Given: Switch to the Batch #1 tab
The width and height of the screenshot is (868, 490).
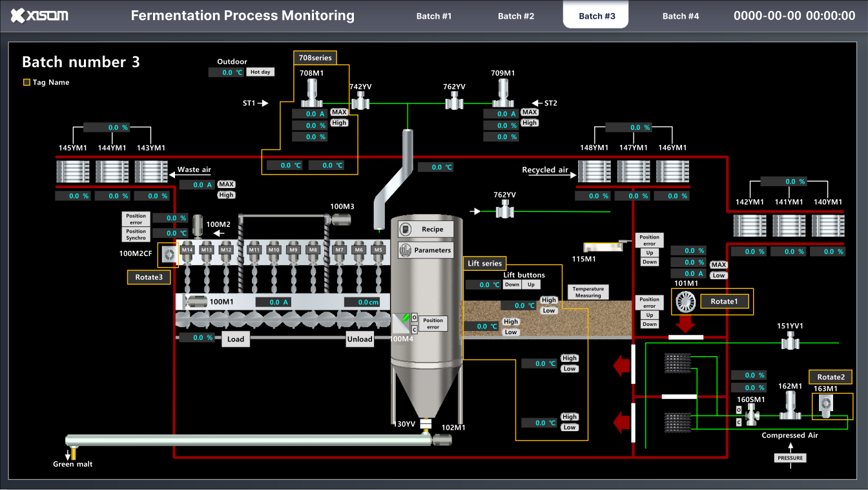Looking at the screenshot, I should point(434,15).
